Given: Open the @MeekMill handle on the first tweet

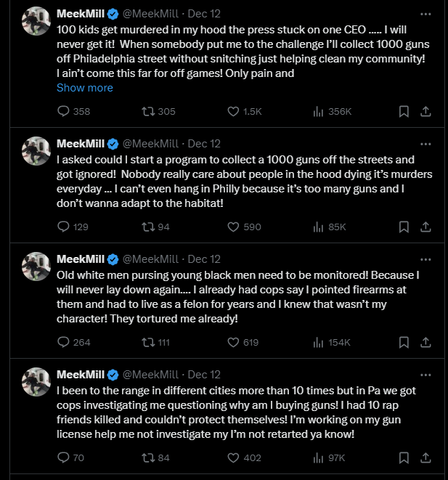Looking at the screenshot, I should point(151,14).
